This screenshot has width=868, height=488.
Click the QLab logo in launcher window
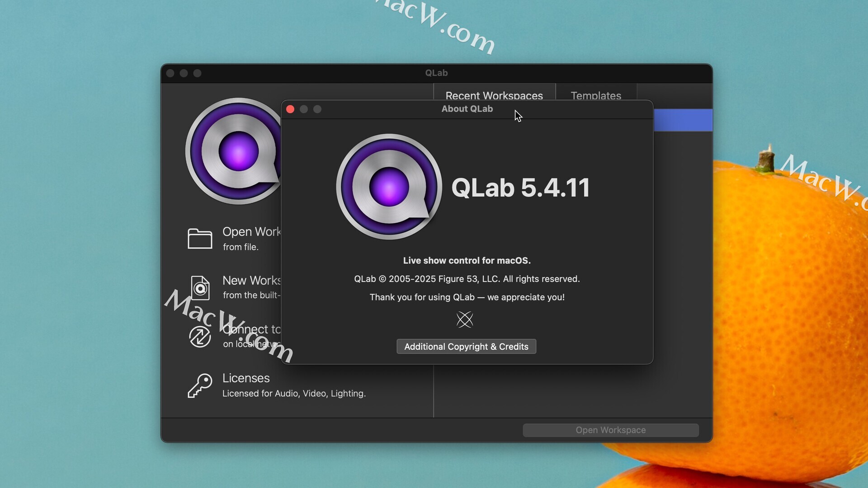(x=233, y=151)
